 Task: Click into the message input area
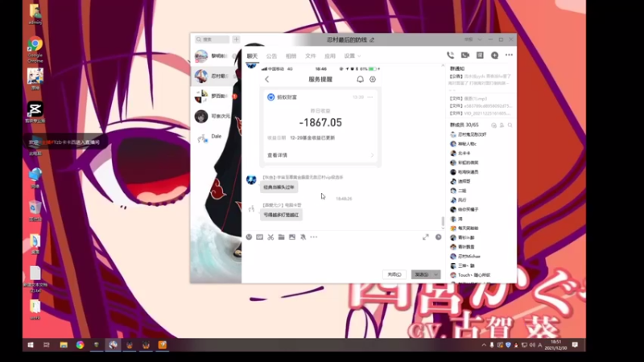(343, 255)
